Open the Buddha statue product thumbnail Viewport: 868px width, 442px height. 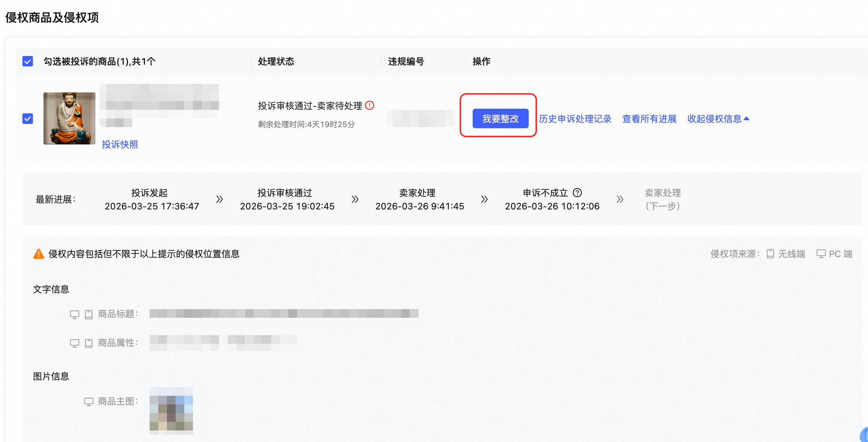click(x=69, y=118)
